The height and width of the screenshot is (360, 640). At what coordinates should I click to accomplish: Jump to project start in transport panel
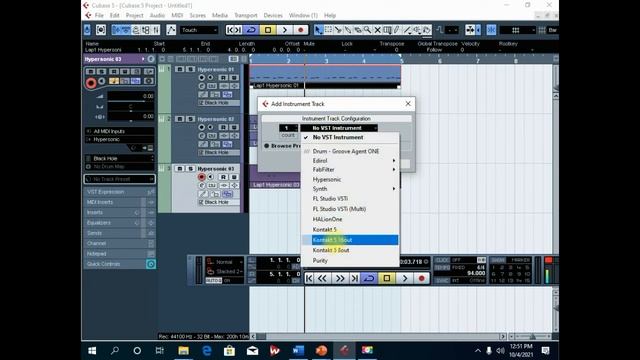coord(309,278)
